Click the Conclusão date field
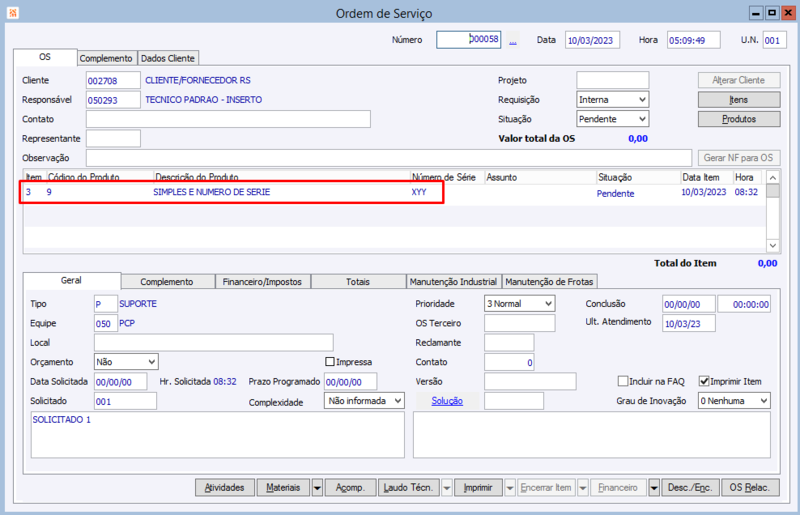This screenshot has width=800, height=515. 689,304
